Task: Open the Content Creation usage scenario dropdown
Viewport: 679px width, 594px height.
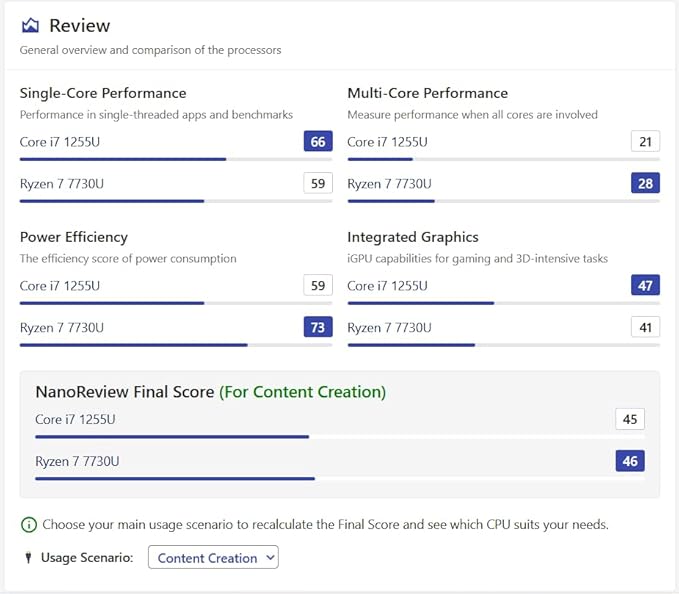Action: pos(213,557)
